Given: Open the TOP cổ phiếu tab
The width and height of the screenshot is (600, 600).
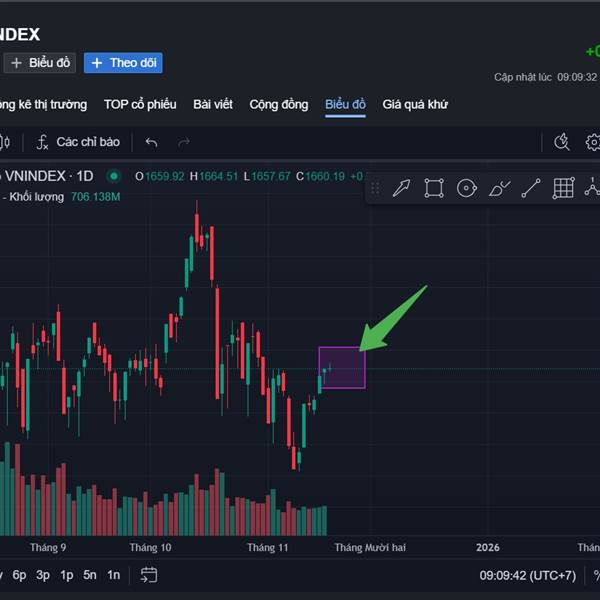Looking at the screenshot, I should coord(140,104).
